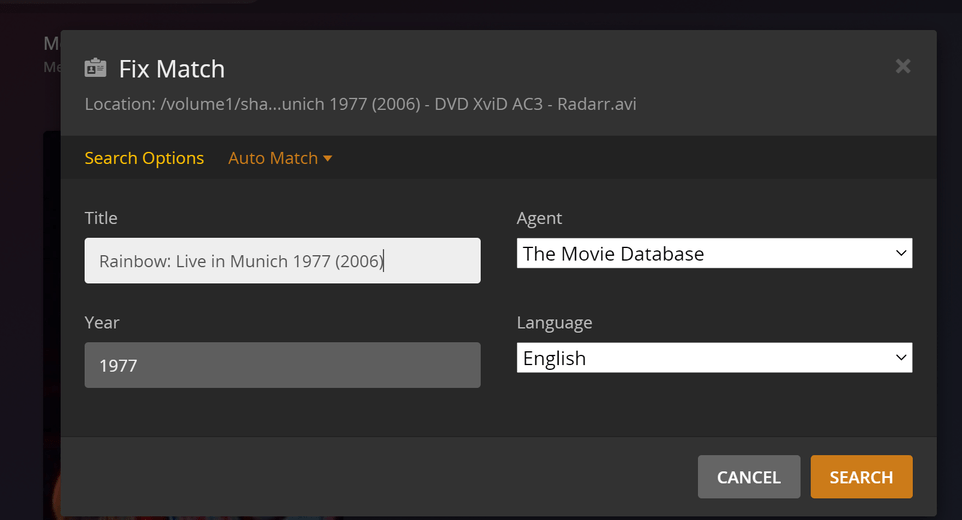This screenshot has width=962, height=520.
Task: Click the orange Search button
Action: tap(861, 477)
